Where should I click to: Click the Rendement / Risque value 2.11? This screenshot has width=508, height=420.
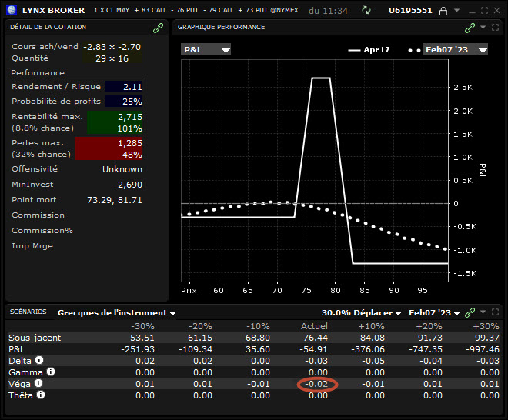coord(123,87)
